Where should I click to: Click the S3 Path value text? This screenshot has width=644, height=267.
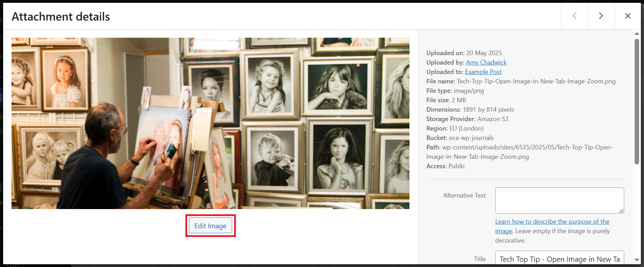pos(520,152)
